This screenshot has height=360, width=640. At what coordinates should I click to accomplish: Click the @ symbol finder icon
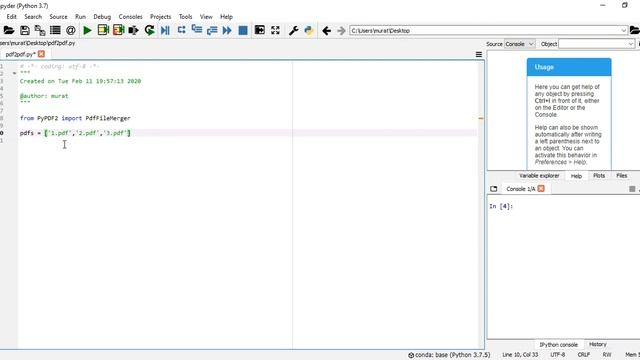[x=71, y=30]
